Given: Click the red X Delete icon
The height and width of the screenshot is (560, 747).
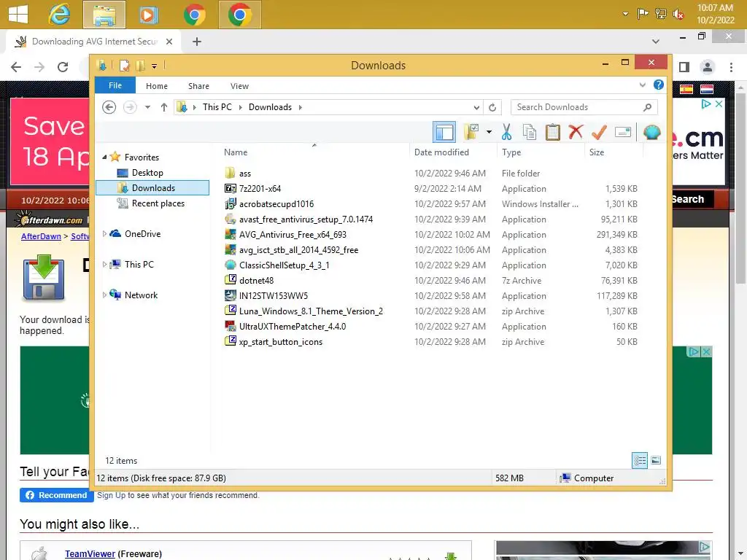Looking at the screenshot, I should 576,131.
